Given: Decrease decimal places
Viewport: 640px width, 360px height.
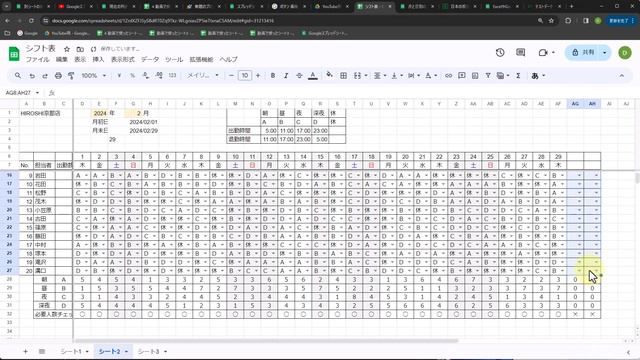Looking at the screenshot, I should (x=146, y=76).
